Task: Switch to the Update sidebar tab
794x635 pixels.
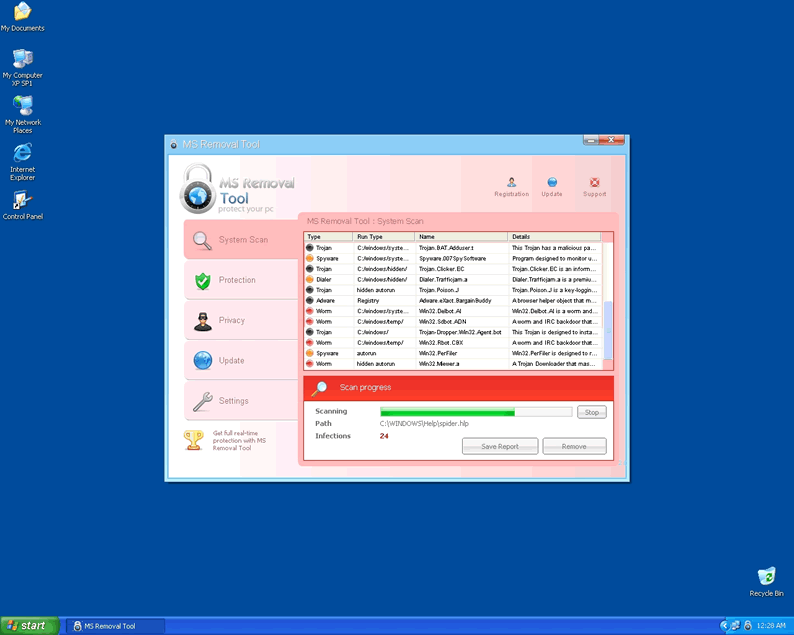Action: tap(232, 361)
